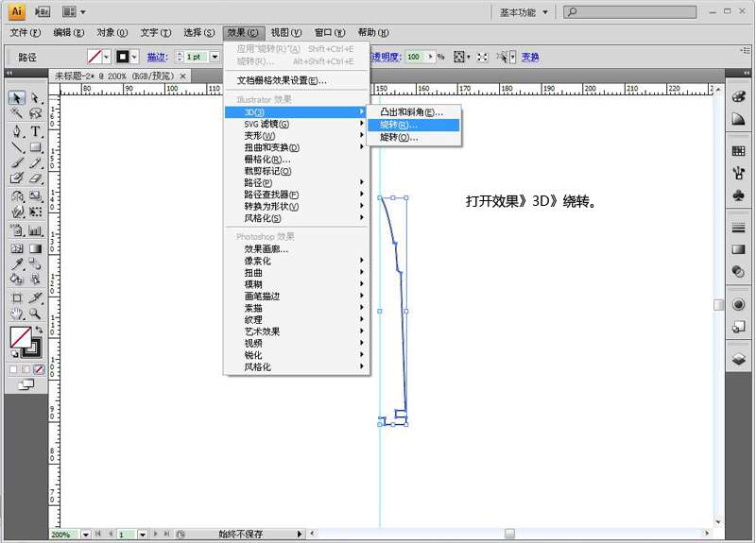Viewport: 756px width, 543px height.
Task: Select the Line Segment tool
Action: coord(17,147)
